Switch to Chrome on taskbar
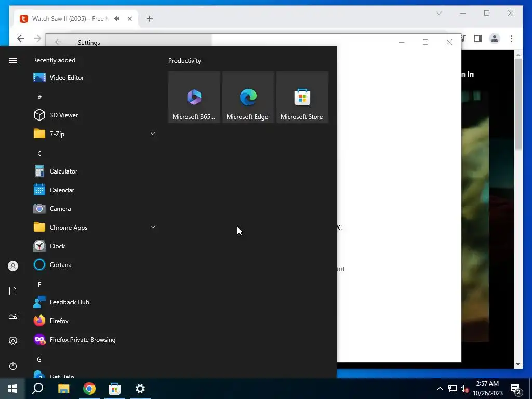The width and height of the screenshot is (532, 399). click(x=89, y=389)
